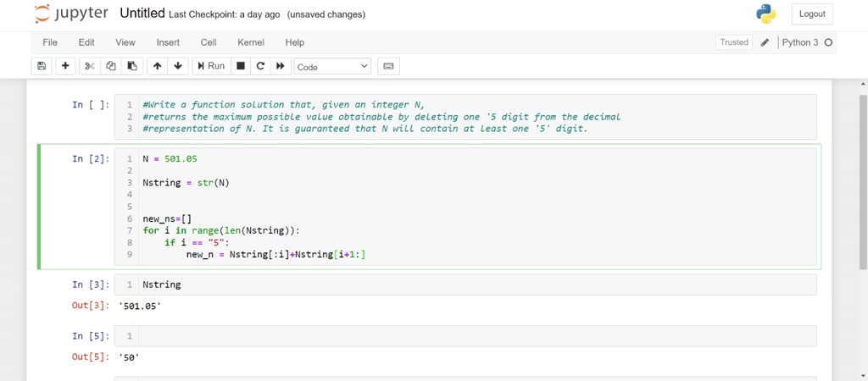This screenshot has width=868, height=381.
Task: Expand the File menu
Action: (50, 42)
